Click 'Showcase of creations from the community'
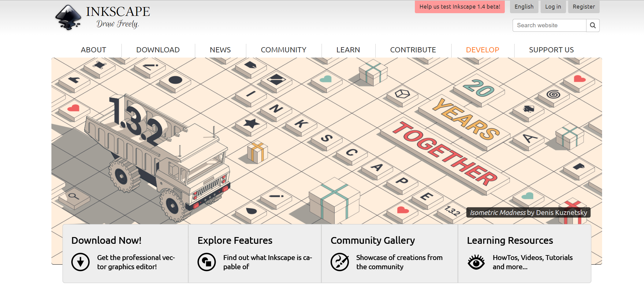This screenshot has width=644, height=294. [399, 262]
